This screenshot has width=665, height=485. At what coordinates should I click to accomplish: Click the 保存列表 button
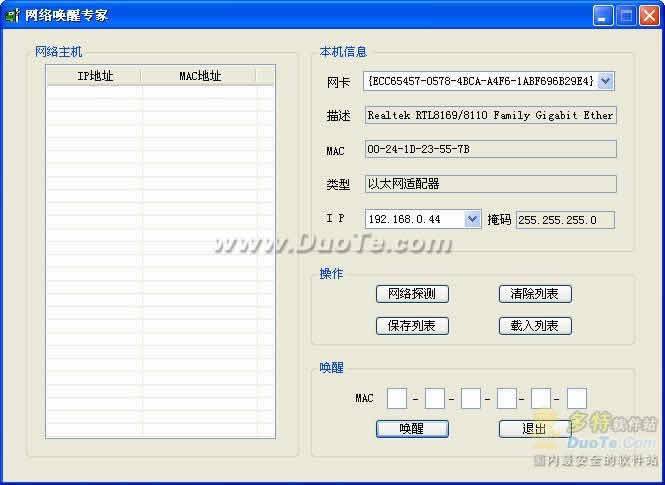tap(412, 326)
